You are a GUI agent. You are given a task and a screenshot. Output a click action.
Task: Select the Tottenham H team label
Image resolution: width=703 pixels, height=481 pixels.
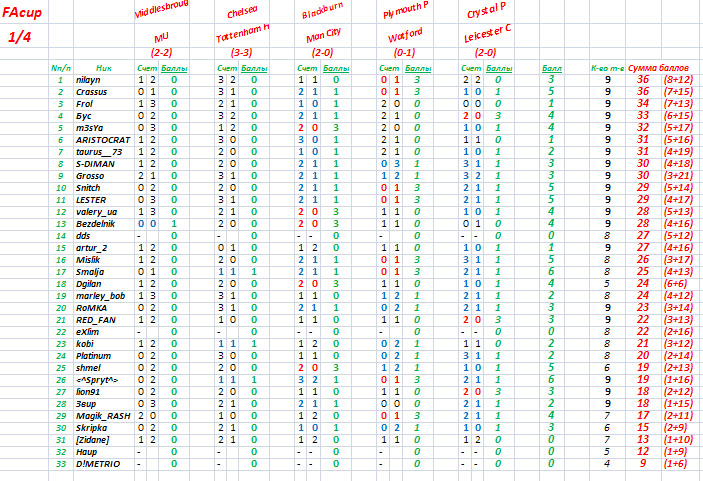click(x=244, y=36)
